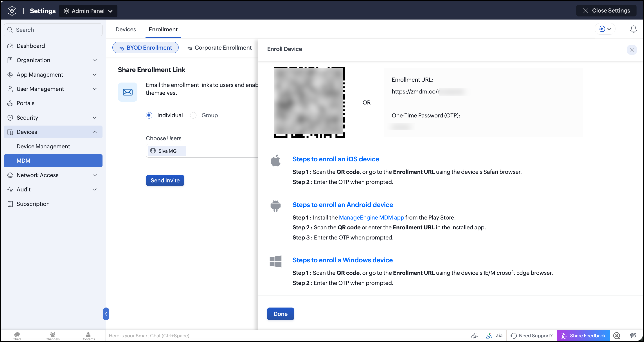This screenshot has width=644, height=342.
Task: Click the Android robot icon
Action: pos(275,206)
